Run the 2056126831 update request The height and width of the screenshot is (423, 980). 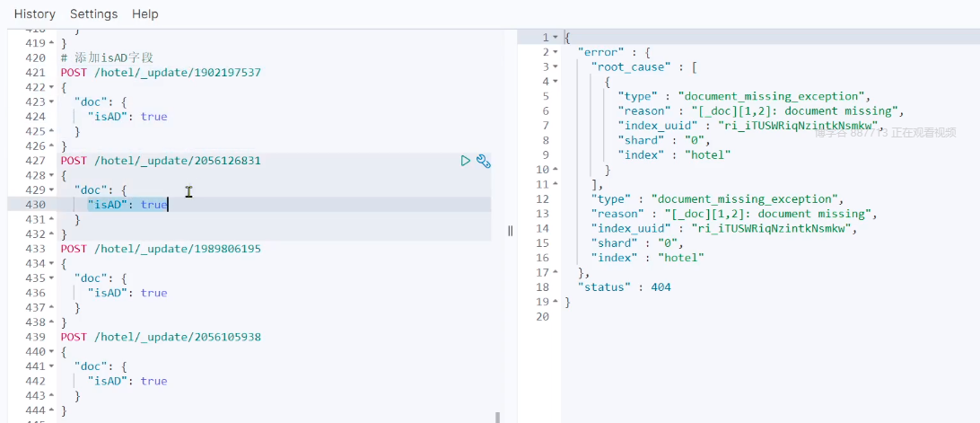466,161
